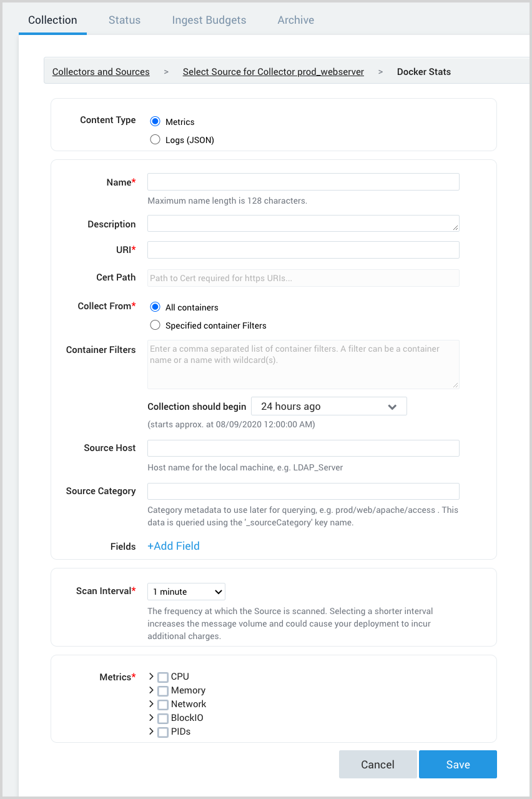Switch to the Status tab
532x799 pixels.
[x=124, y=20]
